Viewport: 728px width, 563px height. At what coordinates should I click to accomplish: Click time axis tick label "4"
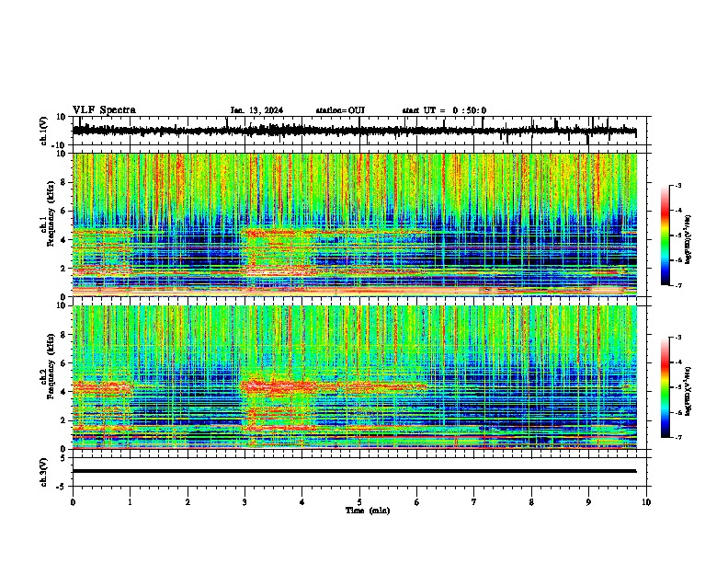pyautogui.click(x=302, y=502)
